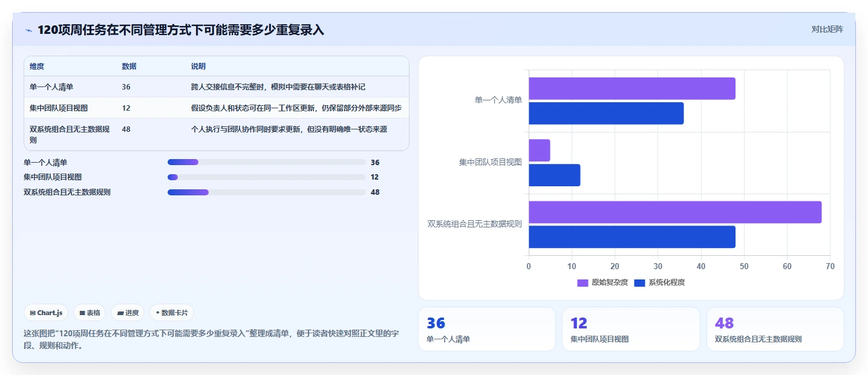Click the purple bar for 单一个人清单
This screenshot has width=868, height=375.
click(x=632, y=88)
